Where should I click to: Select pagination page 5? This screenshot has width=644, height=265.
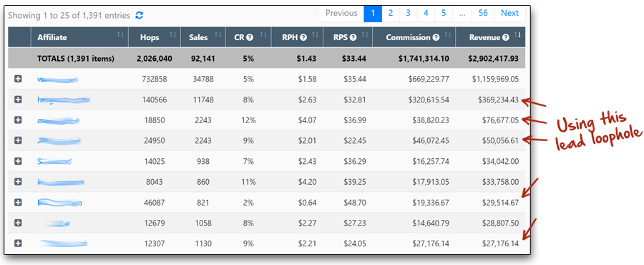click(444, 13)
